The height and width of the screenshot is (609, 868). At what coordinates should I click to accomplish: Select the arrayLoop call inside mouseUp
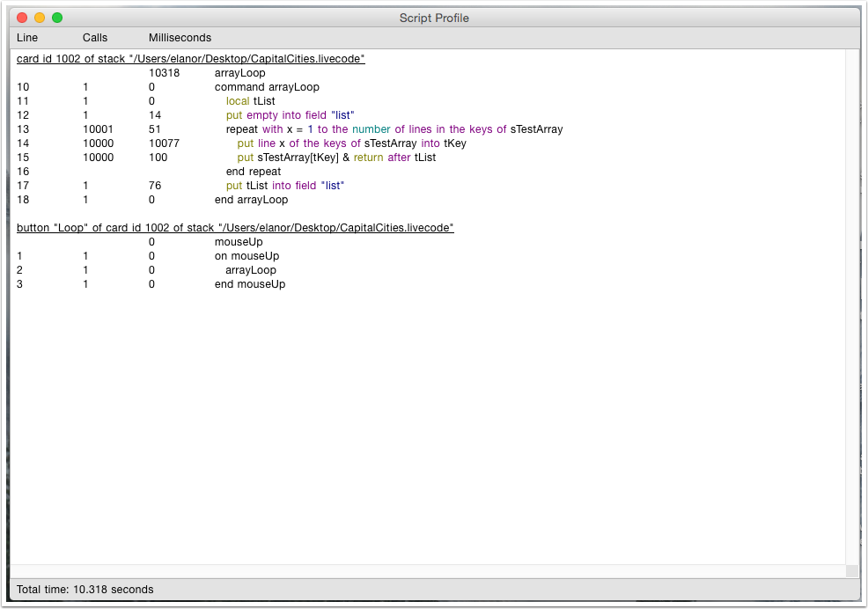tap(255, 269)
